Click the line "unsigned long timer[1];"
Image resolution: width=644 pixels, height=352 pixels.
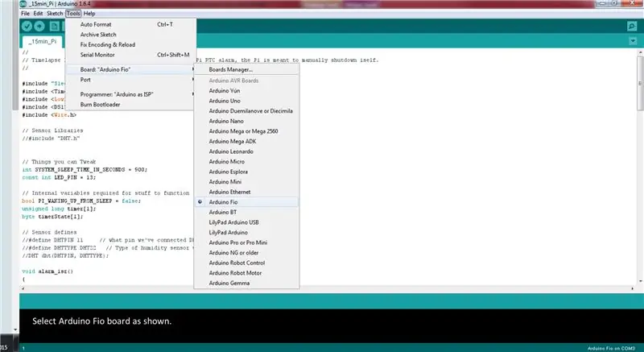pos(59,209)
